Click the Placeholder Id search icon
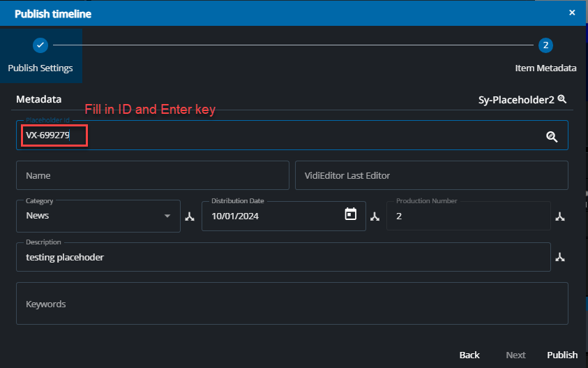Image resolution: width=588 pixels, height=368 pixels. 552,137
